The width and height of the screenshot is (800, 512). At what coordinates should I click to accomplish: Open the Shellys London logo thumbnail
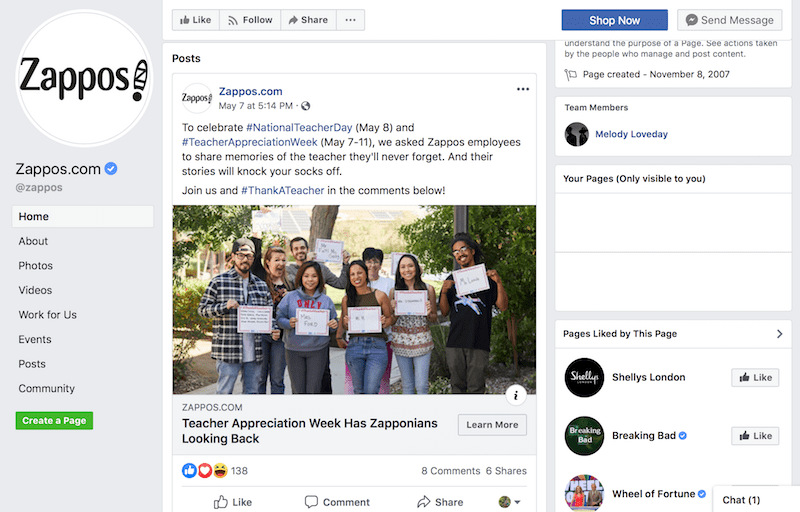(584, 377)
